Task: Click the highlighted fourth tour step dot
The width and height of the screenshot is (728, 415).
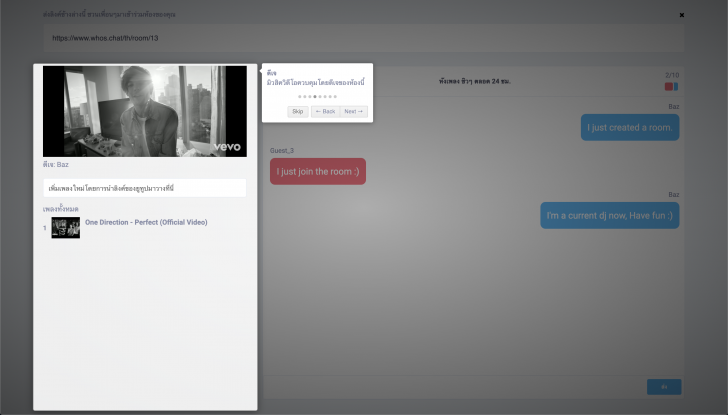Action: click(x=315, y=97)
